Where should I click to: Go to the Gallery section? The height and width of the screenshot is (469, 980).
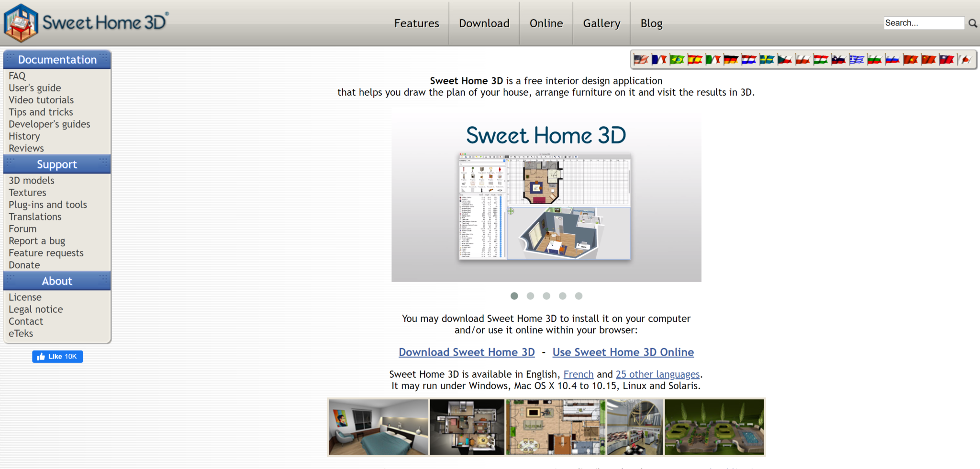click(601, 23)
